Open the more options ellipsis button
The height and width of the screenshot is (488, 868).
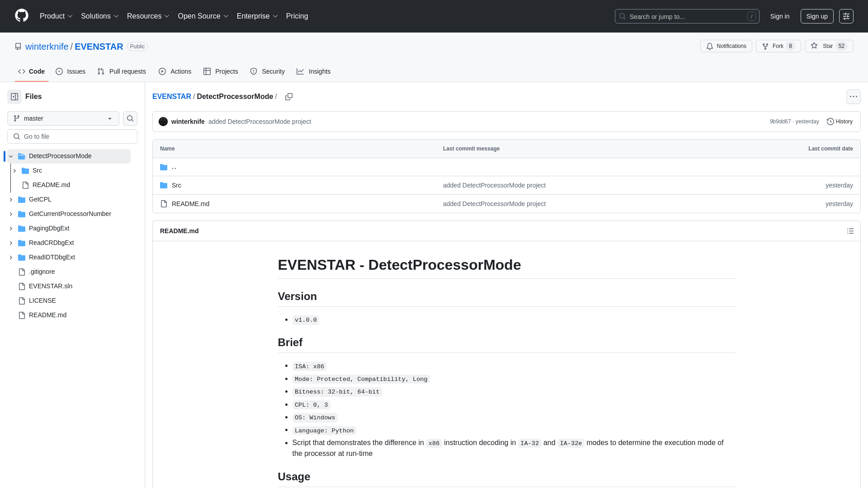pyautogui.click(x=853, y=97)
